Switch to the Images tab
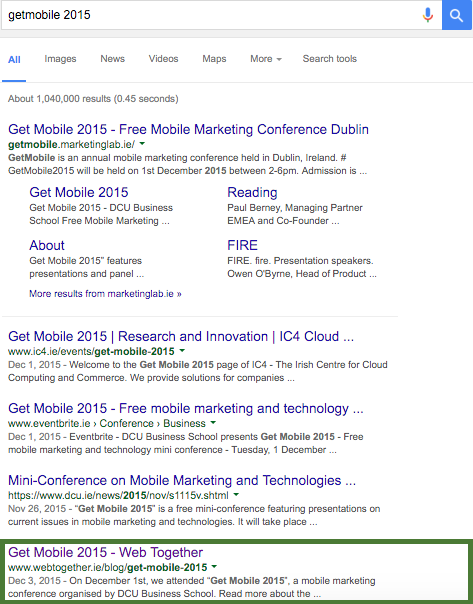The width and height of the screenshot is (473, 604). tap(60, 59)
